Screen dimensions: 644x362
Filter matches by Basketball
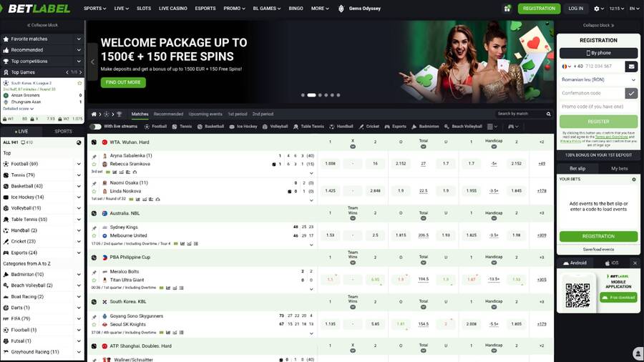pos(210,127)
